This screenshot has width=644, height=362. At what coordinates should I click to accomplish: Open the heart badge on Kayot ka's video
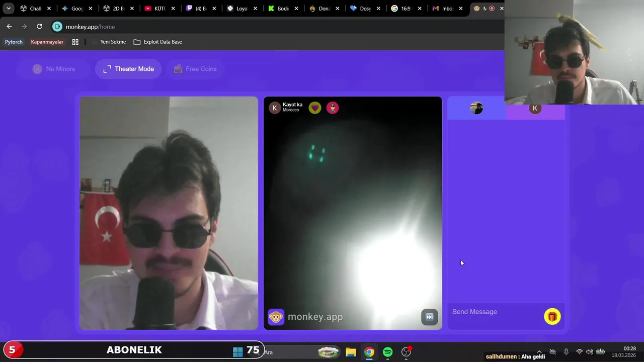pos(315,108)
